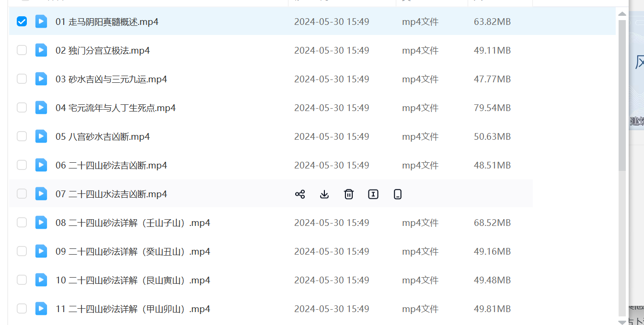The width and height of the screenshot is (644, 325).
Task: Uncheck the 01 走马阴阳真髓概述 checkbox
Action: 22,22
